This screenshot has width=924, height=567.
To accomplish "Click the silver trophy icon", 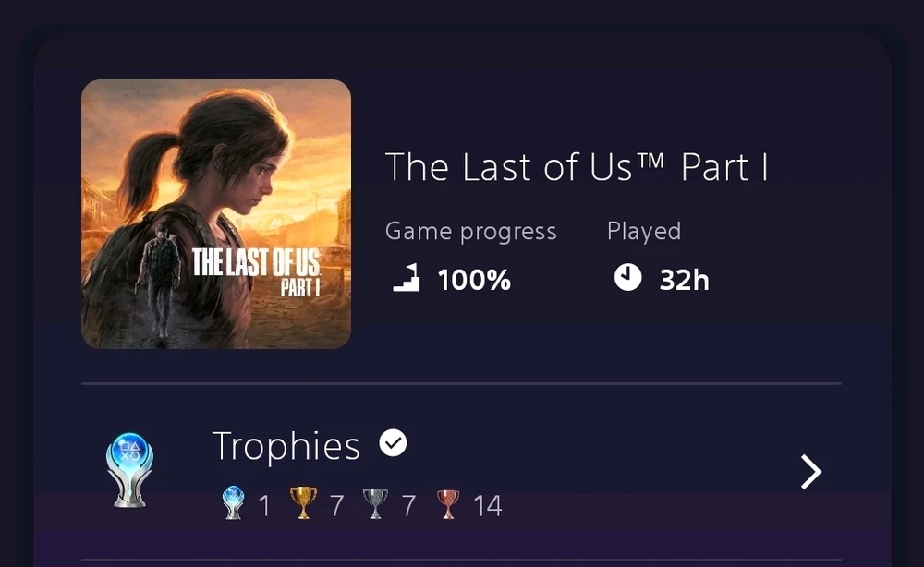I will [x=374, y=504].
